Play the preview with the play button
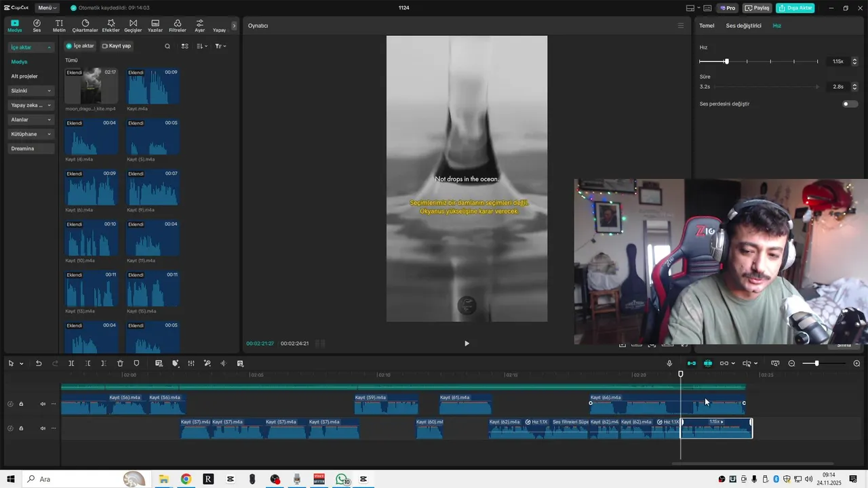The height and width of the screenshot is (488, 868). point(467,344)
